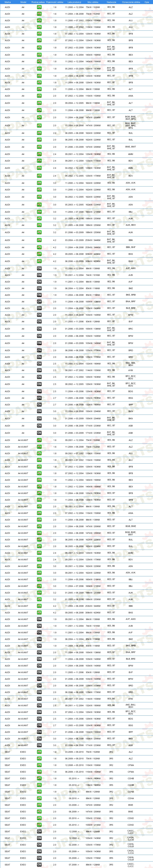Viewport: 153px width, 868px height.
Task: Click petrol icon in Seat Exeo CDND 3R5 row
Action: coord(39,825)
